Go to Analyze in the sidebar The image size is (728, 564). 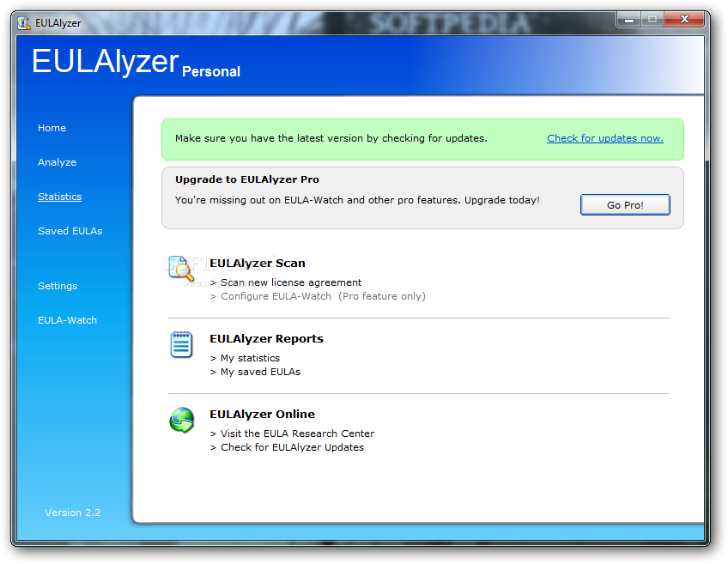[58, 162]
